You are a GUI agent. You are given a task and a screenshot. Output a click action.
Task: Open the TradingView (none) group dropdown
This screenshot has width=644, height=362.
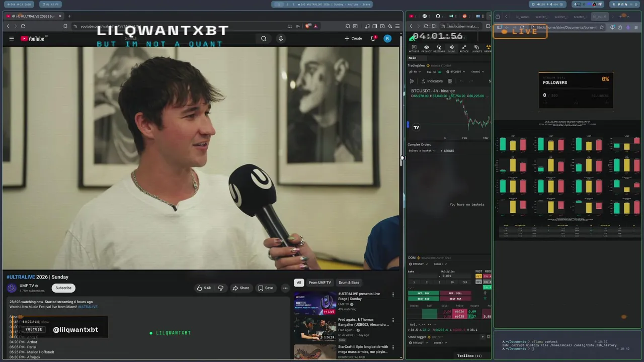477,72
